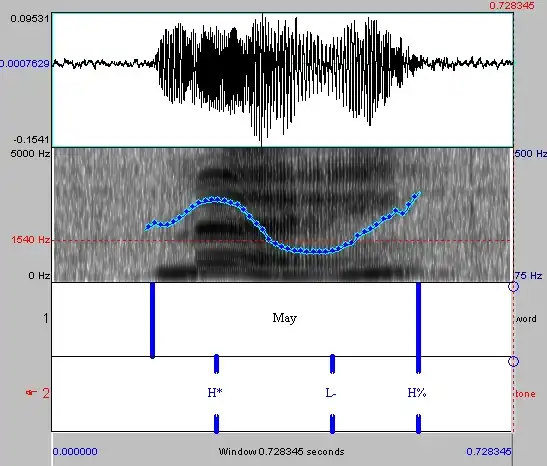Screen dimensions: 547x466
Task: Click the circle handle at tone tier edge
Action: [513, 361]
